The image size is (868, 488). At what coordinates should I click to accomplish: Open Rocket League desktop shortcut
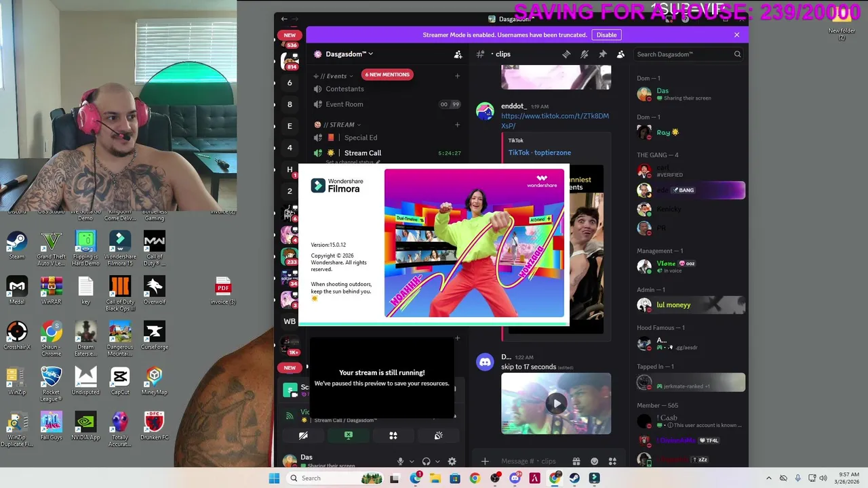coord(52,384)
